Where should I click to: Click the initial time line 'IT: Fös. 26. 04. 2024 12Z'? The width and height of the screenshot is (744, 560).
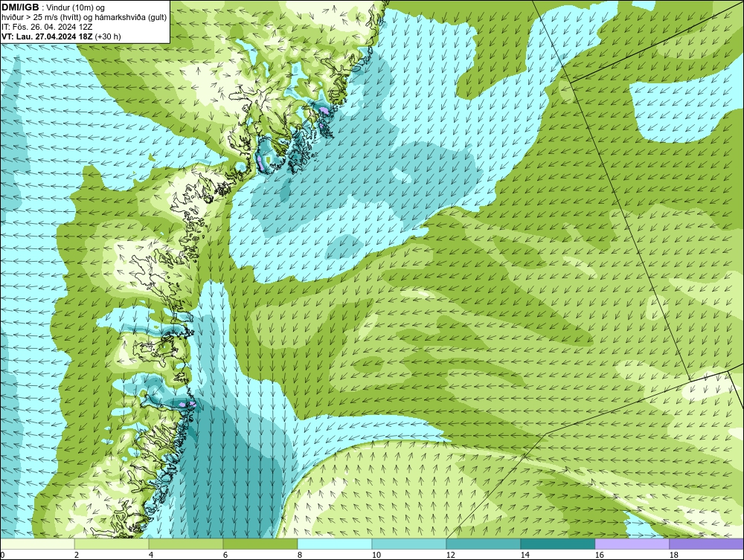click(47, 27)
